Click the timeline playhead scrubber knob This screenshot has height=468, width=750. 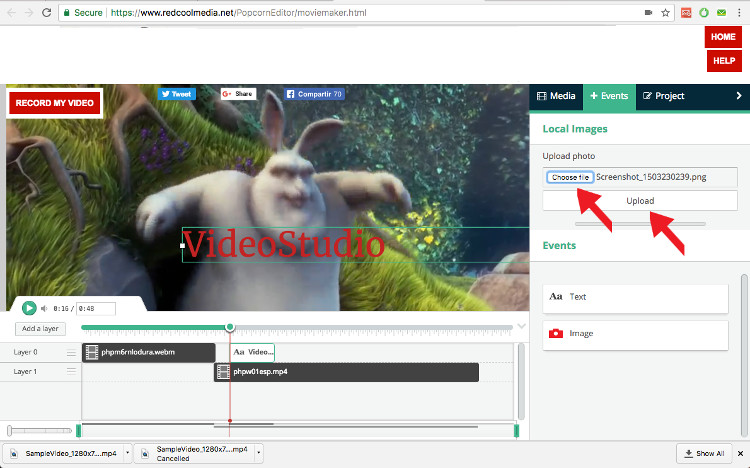[x=230, y=327]
